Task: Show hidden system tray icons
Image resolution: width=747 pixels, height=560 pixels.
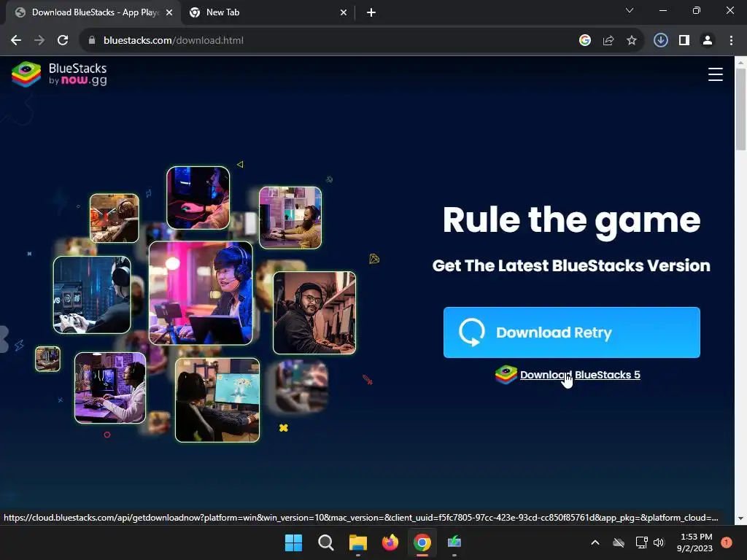Action: [595, 542]
